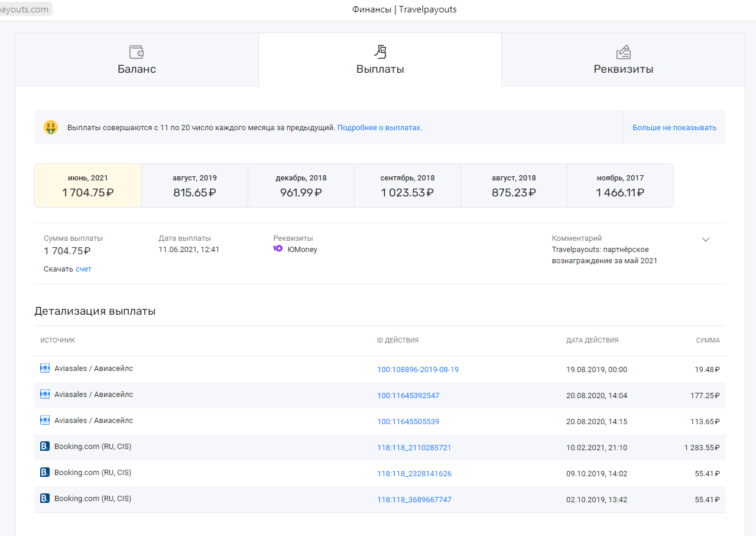Sort table by the Сумма column header
This screenshot has height=536, width=756.
tap(708, 341)
